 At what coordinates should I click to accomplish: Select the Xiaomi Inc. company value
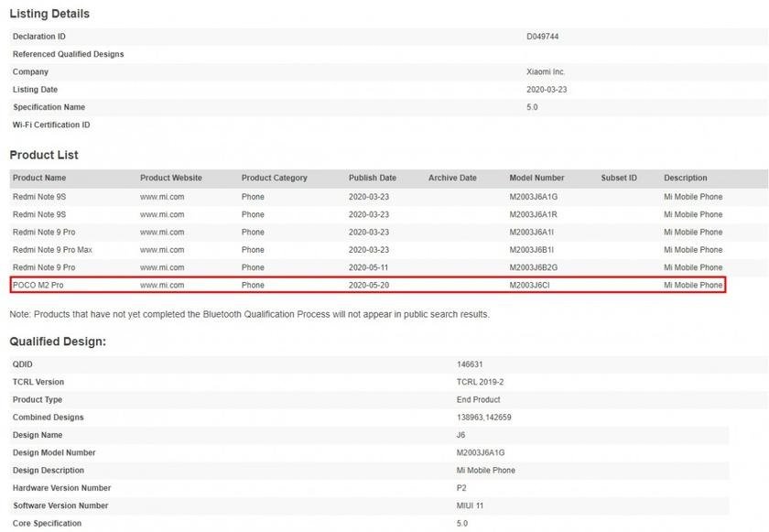546,71
